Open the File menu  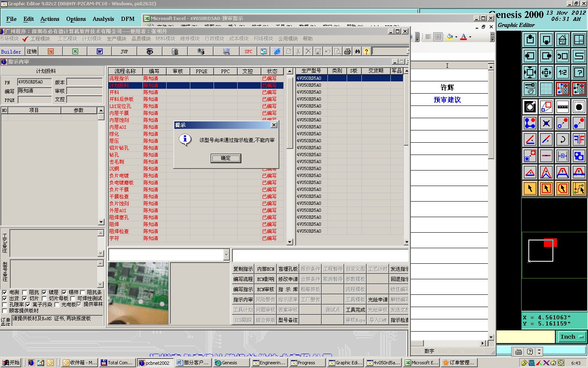pyautogui.click(x=11, y=19)
